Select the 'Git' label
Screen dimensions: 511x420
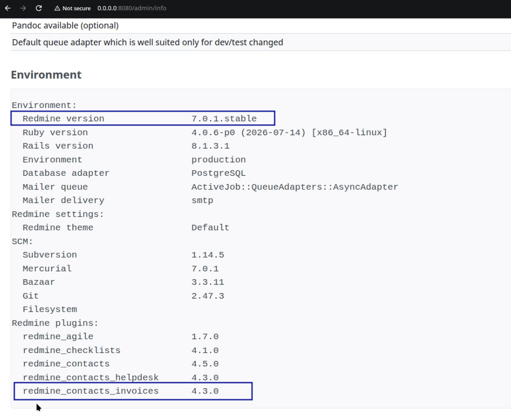(31, 296)
